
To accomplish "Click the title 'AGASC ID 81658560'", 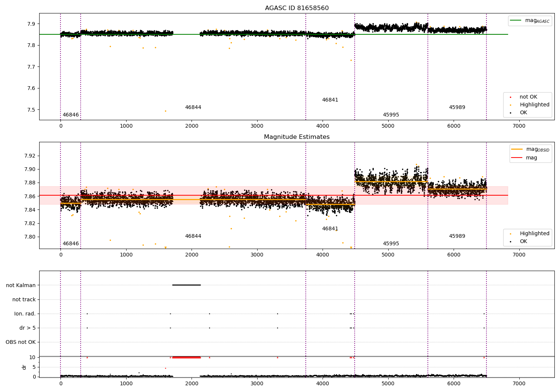I will click(x=297, y=8).
